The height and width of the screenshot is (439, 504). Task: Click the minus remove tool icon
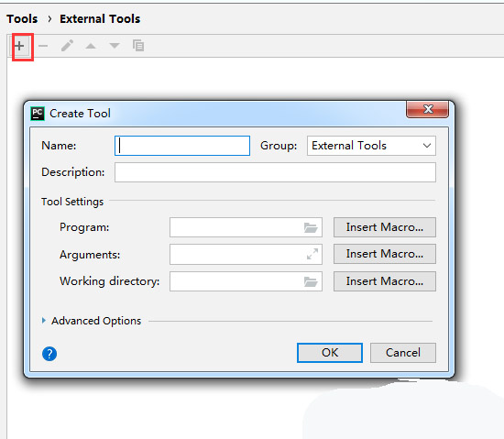(x=43, y=46)
